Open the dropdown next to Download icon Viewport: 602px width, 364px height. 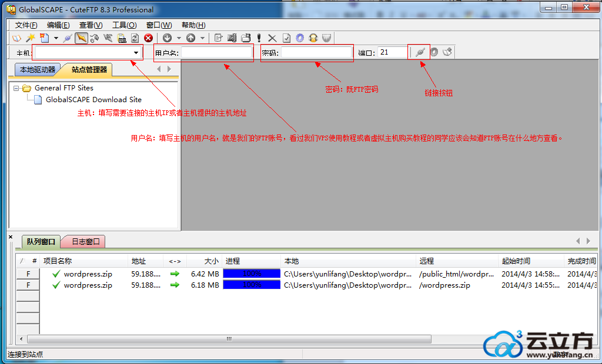179,38
